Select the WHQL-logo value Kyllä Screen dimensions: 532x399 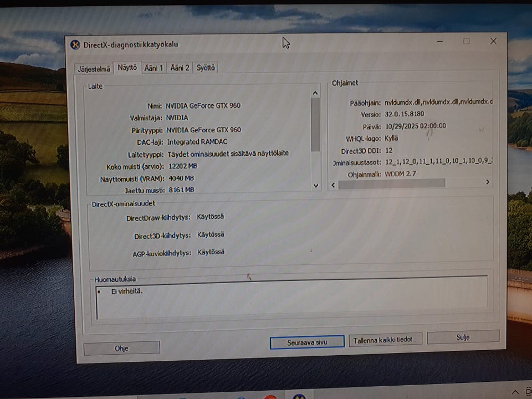(x=391, y=138)
